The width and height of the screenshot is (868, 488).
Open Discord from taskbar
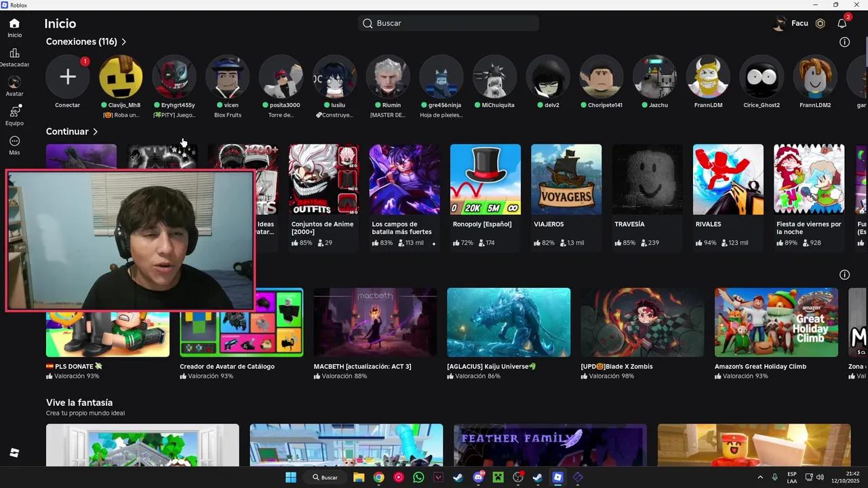[478, 477]
